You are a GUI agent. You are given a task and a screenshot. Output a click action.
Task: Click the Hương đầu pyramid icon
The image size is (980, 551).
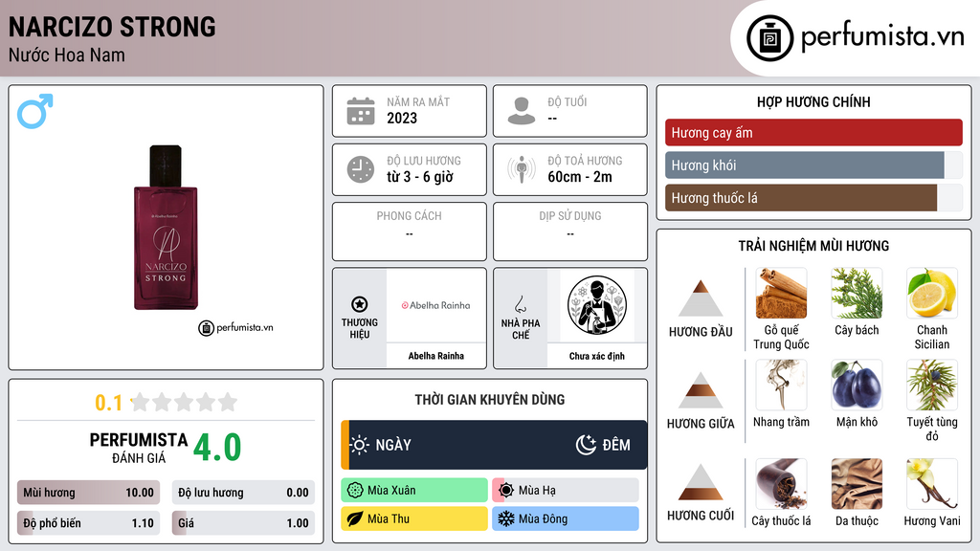[701, 298]
